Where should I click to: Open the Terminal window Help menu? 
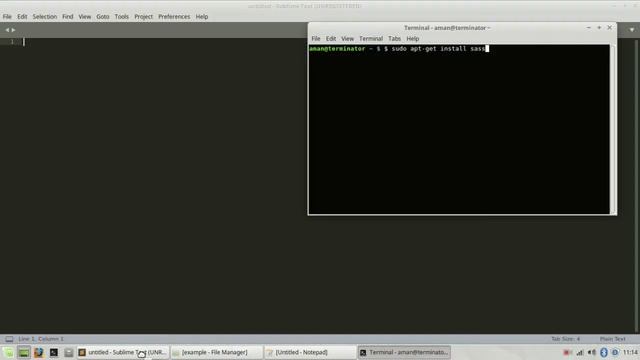pos(413,39)
